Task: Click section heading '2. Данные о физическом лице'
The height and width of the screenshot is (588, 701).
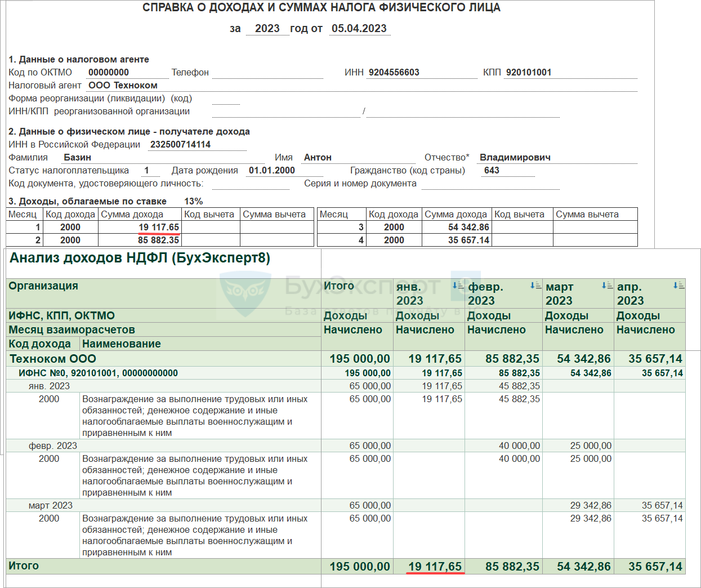Action: [129, 131]
